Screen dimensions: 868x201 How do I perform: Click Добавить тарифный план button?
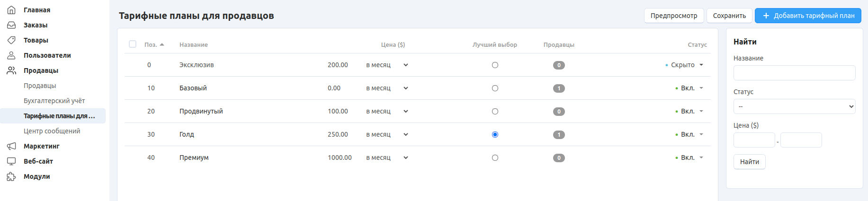click(x=808, y=16)
